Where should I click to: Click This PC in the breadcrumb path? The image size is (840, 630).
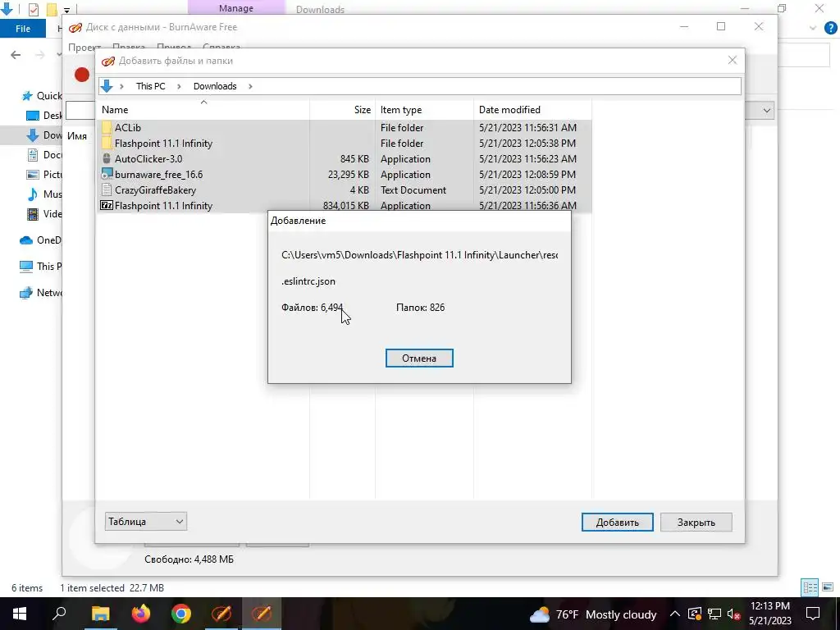tap(151, 86)
